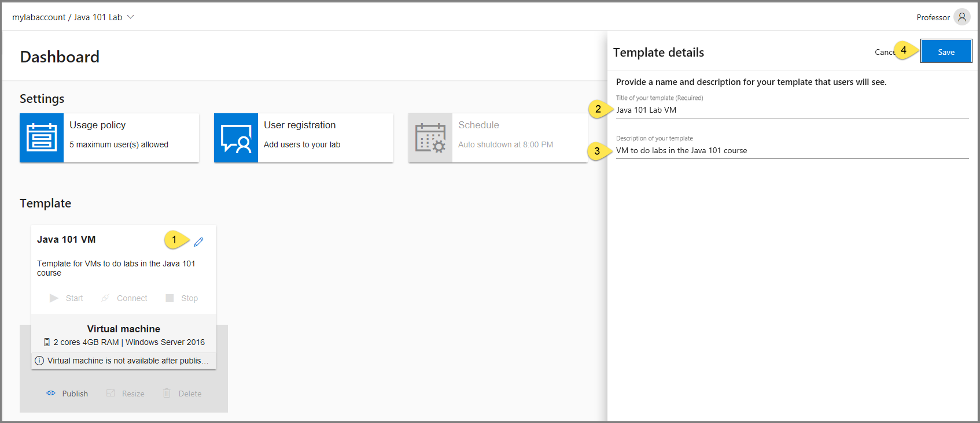Click the Professor username label
980x423 pixels.
tap(933, 17)
